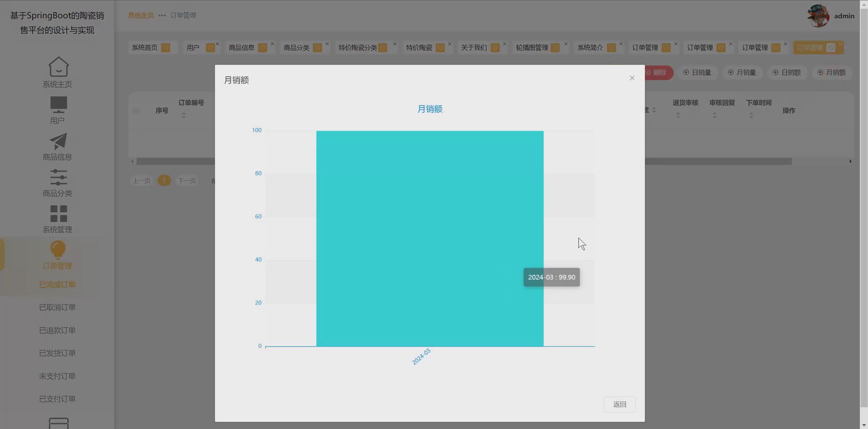Click the 返回 button in dialog

click(x=619, y=404)
